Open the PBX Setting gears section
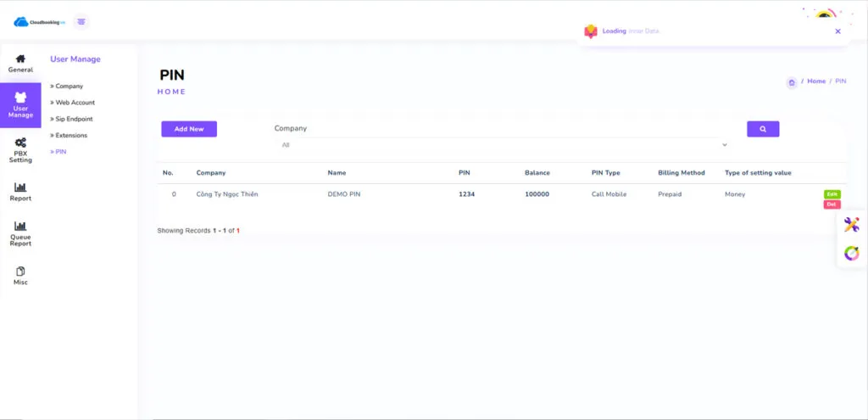 pyautogui.click(x=20, y=149)
